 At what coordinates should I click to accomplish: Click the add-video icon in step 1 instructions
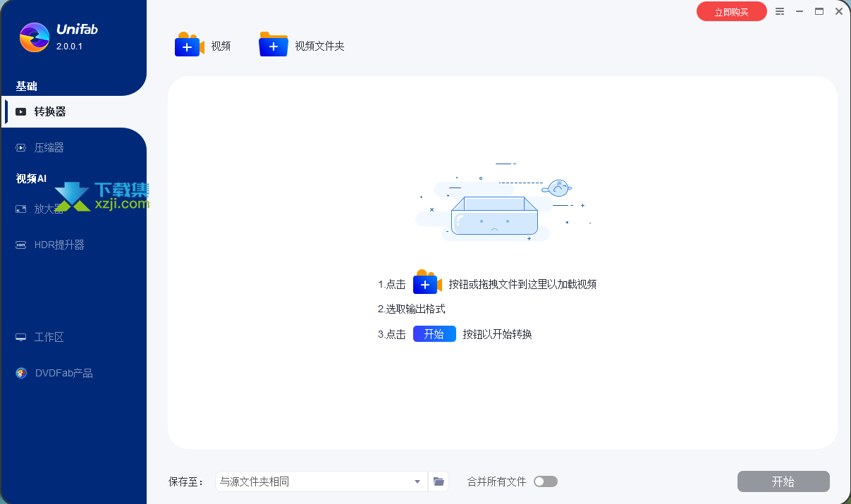pos(427,281)
